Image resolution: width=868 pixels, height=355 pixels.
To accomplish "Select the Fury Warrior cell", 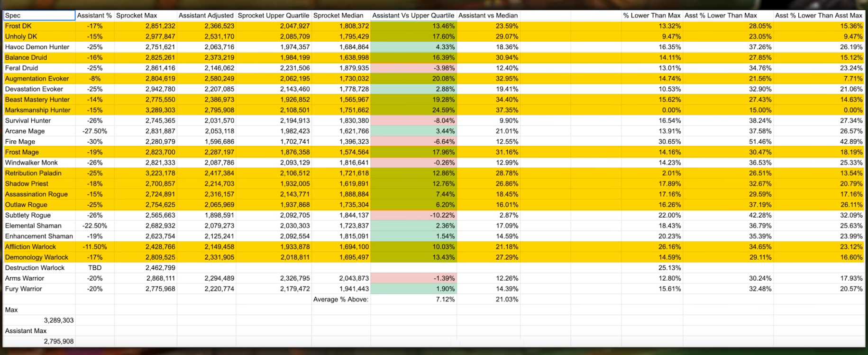I will pos(39,289).
